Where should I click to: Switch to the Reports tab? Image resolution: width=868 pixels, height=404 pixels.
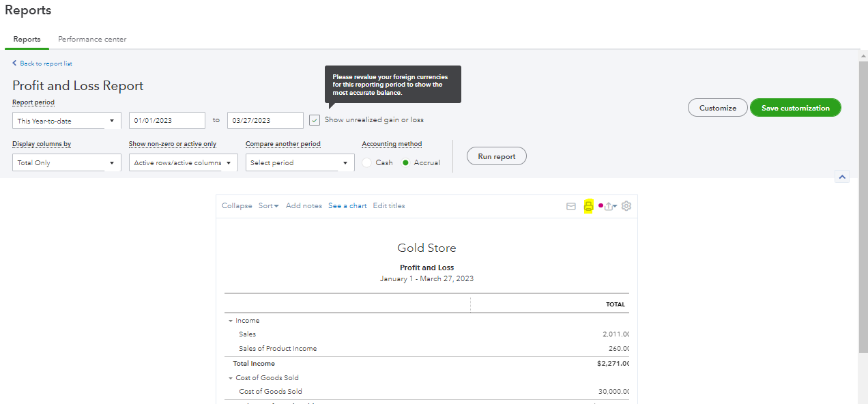click(x=27, y=40)
